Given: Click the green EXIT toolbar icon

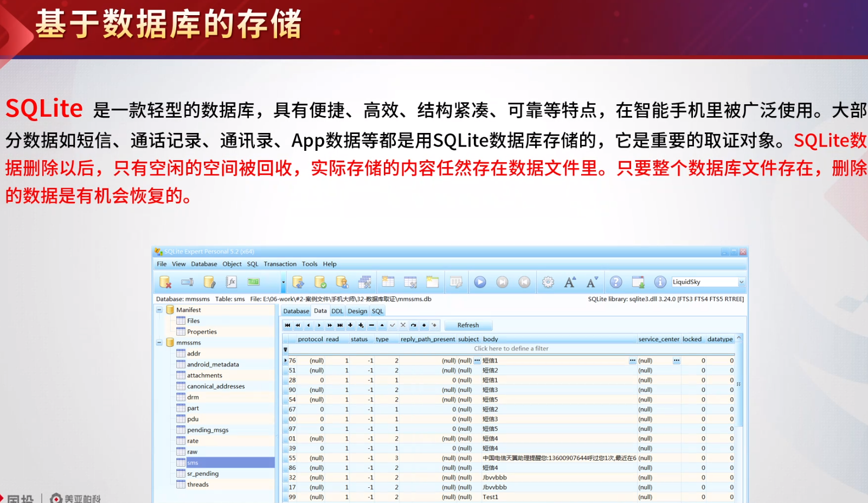Looking at the screenshot, I should click(253, 282).
